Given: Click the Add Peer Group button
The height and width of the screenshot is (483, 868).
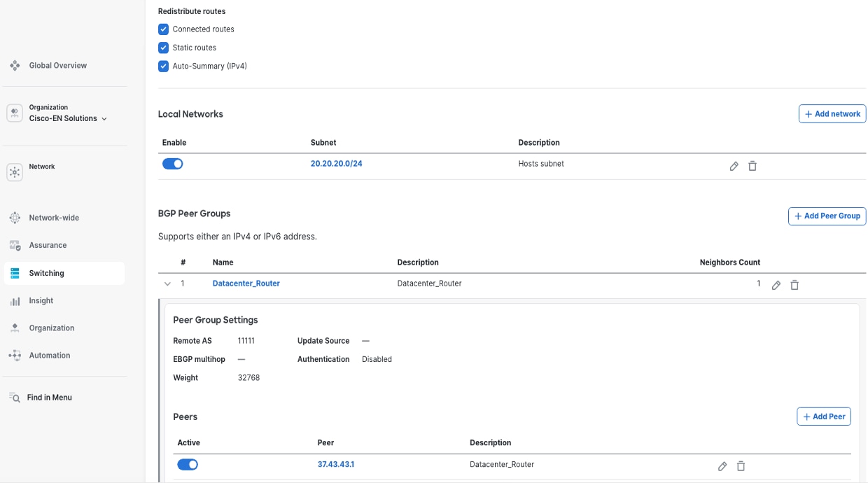Looking at the screenshot, I should pos(827,216).
